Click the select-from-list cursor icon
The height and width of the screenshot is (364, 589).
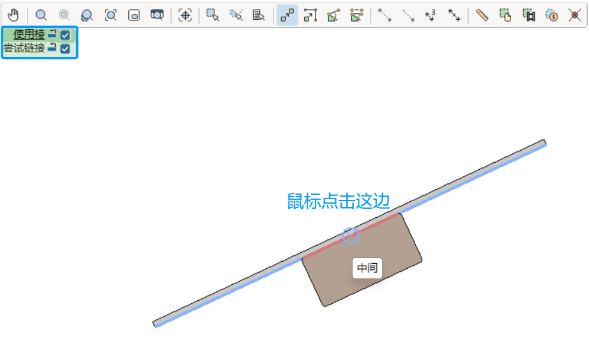[x=259, y=15]
